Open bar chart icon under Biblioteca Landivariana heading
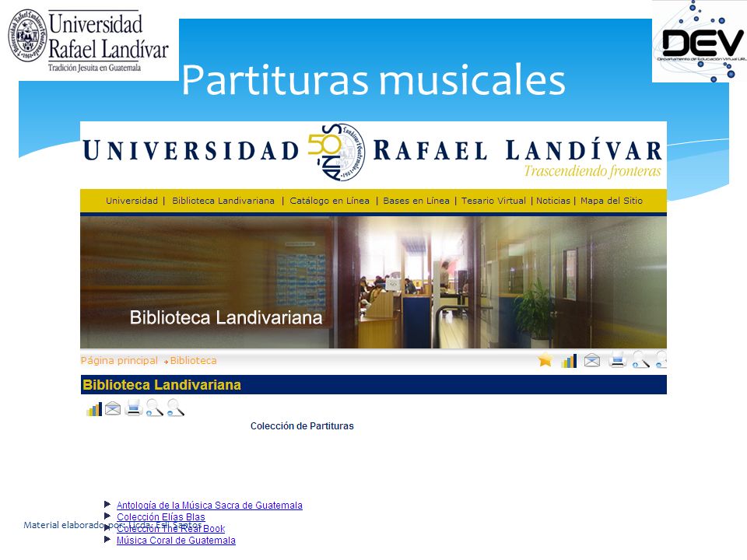 pos(94,408)
